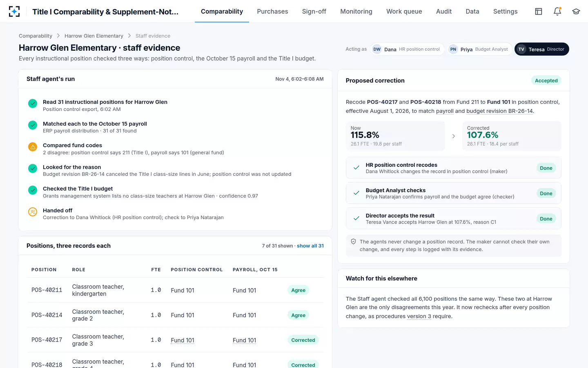Click the Agree badge for POS-40211
This screenshot has width=588, height=368.
point(298,290)
